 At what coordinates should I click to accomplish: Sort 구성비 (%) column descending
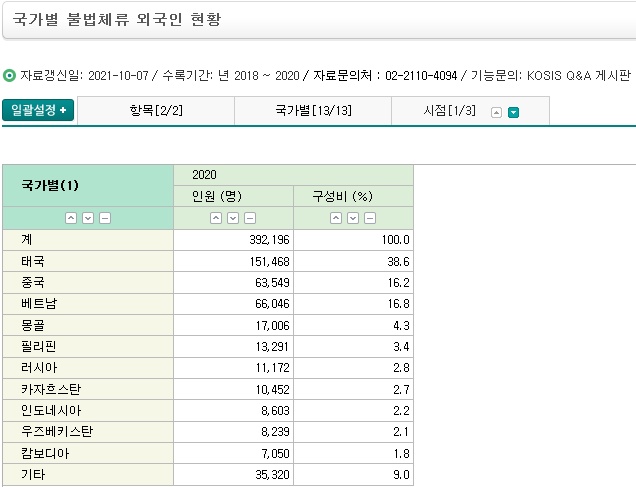pyautogui.click(x=353, y=218)
